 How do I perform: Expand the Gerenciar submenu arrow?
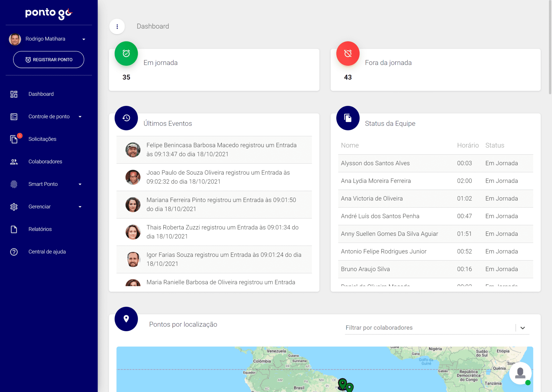click(x=80, y=207)
